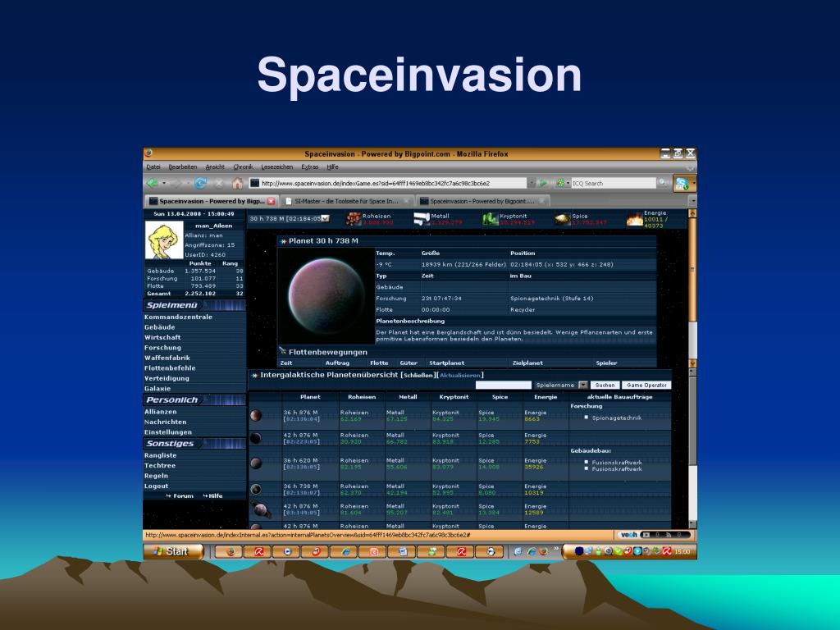Open the Waffenfabrik link

point(167,358)
